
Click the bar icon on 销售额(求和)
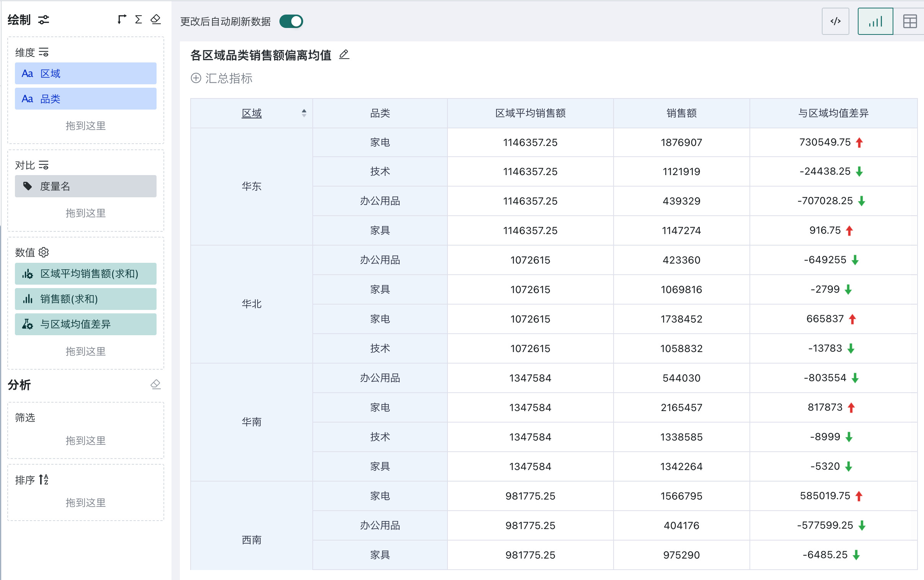pyautogui.click(x=28, y=299)
